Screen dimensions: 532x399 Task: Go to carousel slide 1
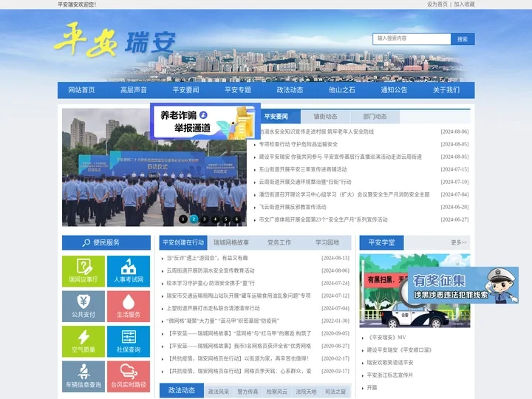coord(183,219)
